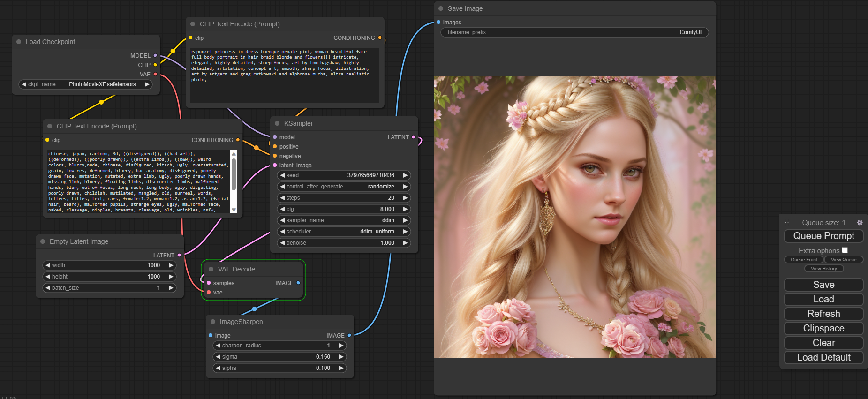The image size is (868, 399).
Task: Collapse the Empty Latent Image node dot
Action: [43, 241]
